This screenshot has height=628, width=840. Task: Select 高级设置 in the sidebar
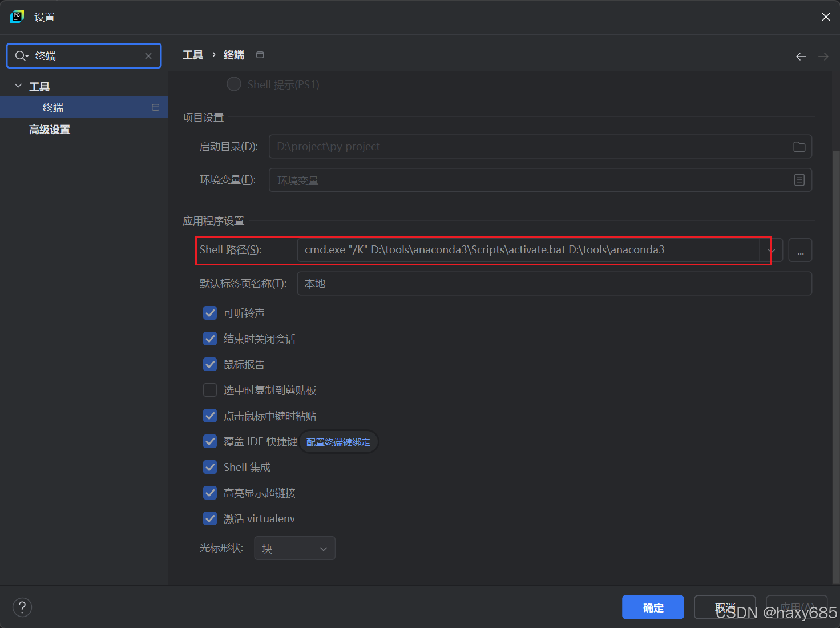click(x=49, y=129)
